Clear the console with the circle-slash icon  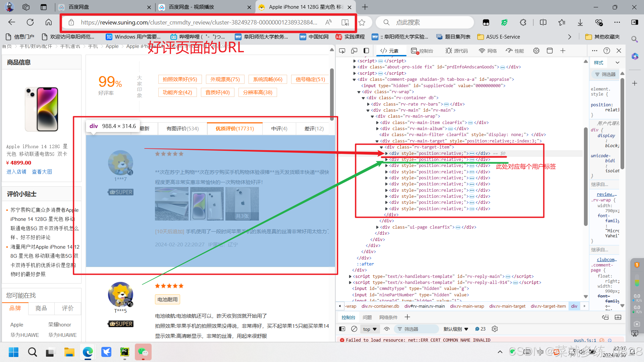pos(354,329)
